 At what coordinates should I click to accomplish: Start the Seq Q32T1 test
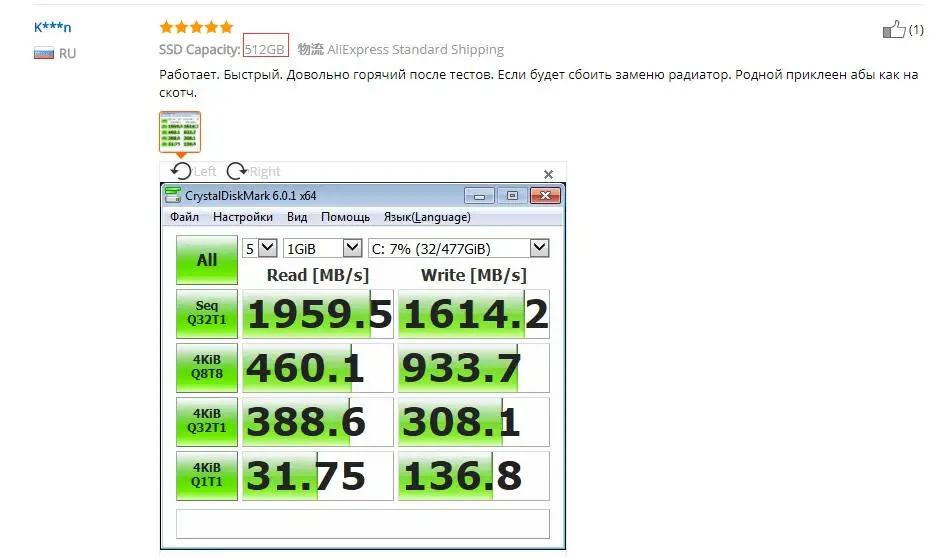[x=207, y=314]
